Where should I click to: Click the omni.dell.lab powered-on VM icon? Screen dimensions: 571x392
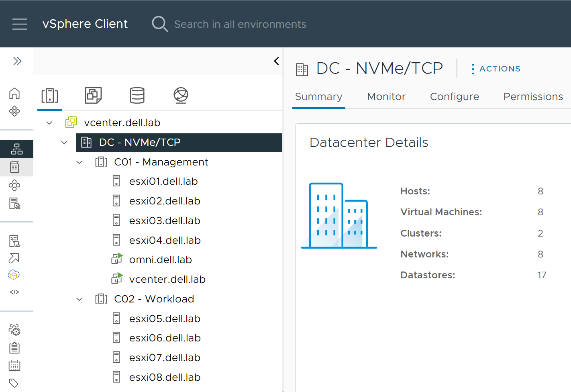(117, 259)
